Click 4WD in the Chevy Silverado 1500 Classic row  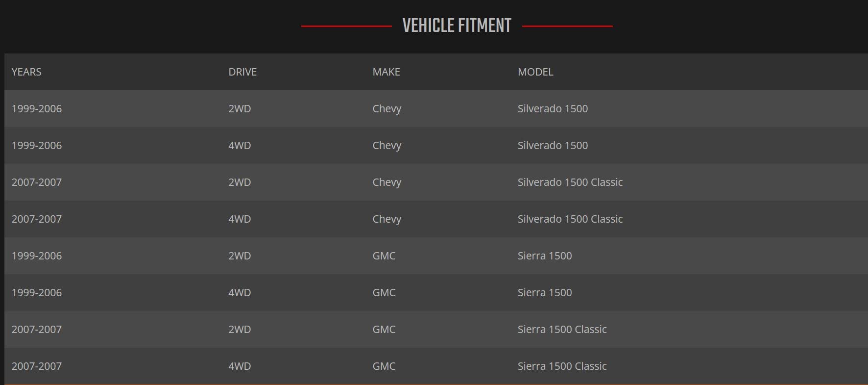(240, 219)
